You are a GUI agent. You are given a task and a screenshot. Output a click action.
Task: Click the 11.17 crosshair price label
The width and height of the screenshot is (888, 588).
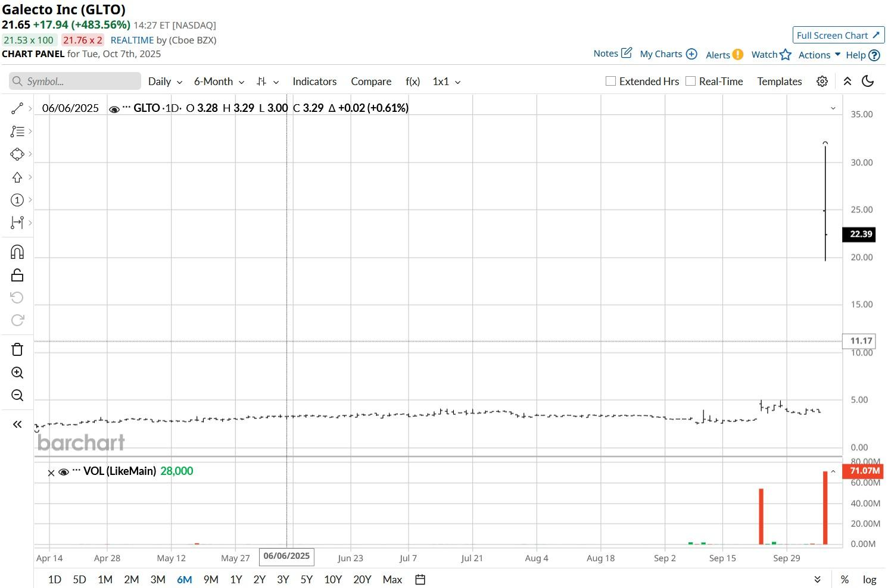click(859, 341)
